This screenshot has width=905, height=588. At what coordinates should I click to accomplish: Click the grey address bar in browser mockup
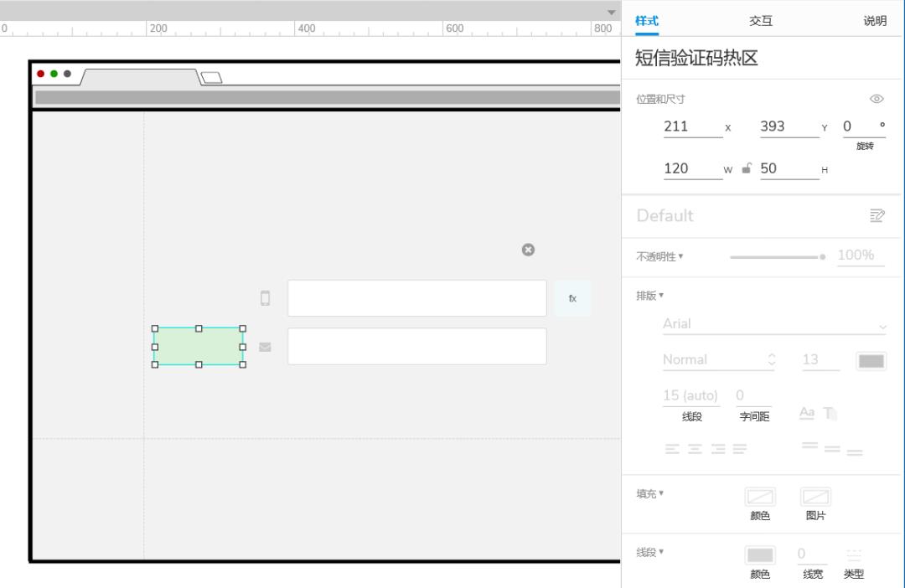pos(328,97)
